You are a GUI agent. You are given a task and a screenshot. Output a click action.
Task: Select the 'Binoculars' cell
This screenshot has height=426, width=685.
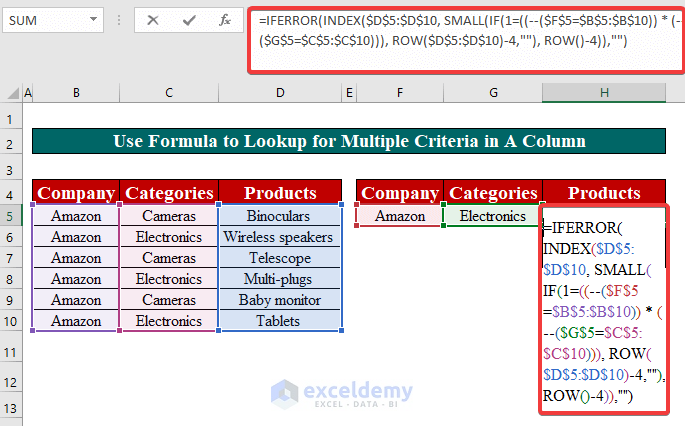point(280,216)
